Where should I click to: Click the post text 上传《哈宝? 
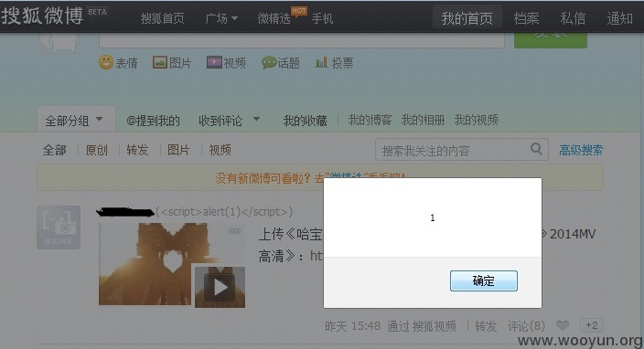(x=290, y=234)
